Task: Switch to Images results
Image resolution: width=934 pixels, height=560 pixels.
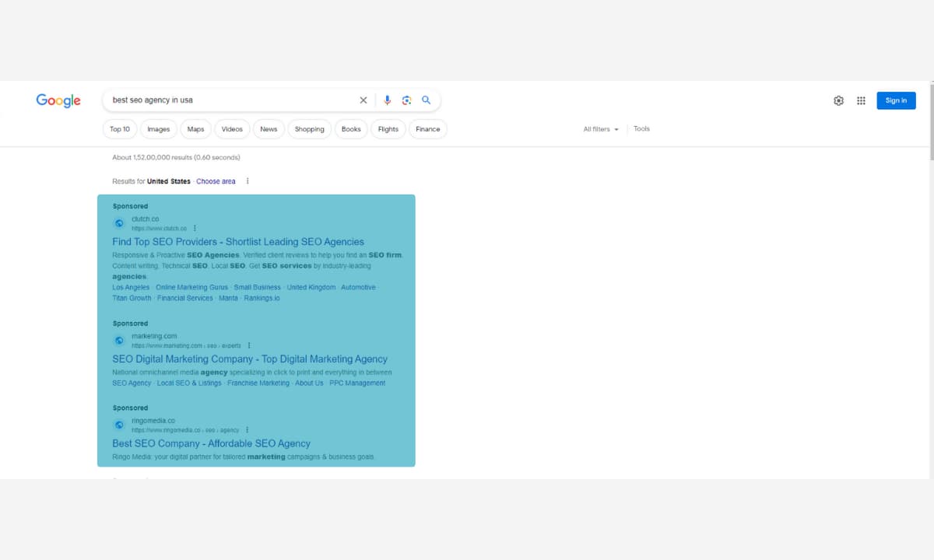Action: click(159, 129)
